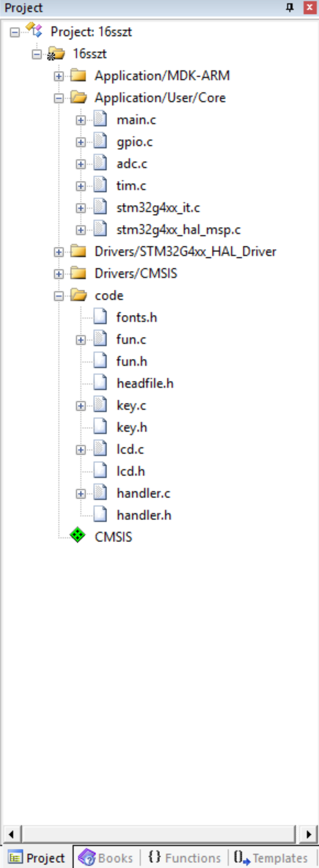This screenshot has width=319, height=868.
Task: Expand the handler.c file dependencies
Action: point(81,493)
